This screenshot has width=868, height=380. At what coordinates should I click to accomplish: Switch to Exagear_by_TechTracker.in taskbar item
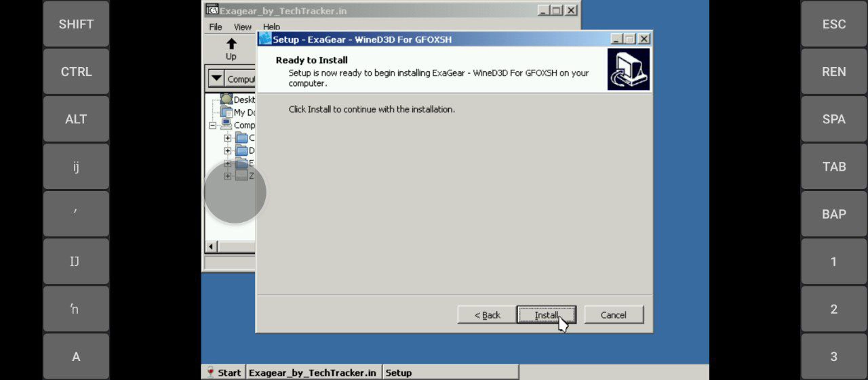coord(312,373)
